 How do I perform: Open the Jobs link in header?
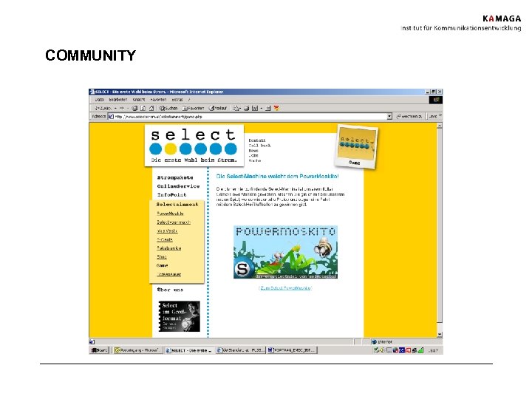[x=253, y=155]
